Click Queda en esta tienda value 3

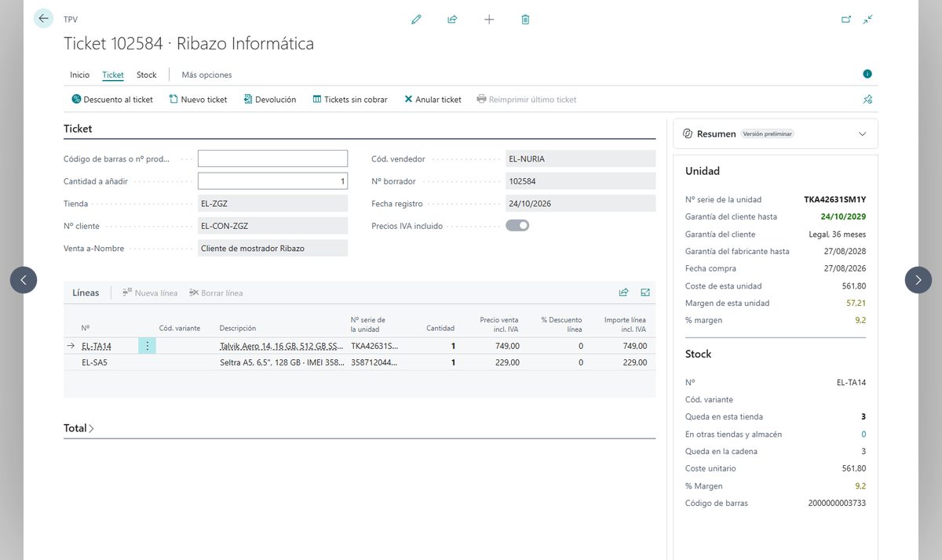pyautogui.click(x=863, y=417)
